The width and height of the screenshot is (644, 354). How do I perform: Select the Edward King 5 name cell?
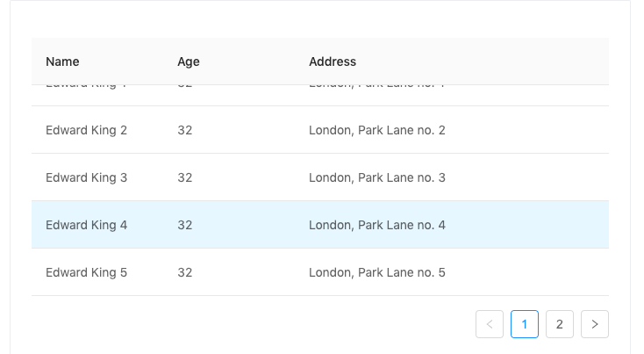[x=87, y=272]
